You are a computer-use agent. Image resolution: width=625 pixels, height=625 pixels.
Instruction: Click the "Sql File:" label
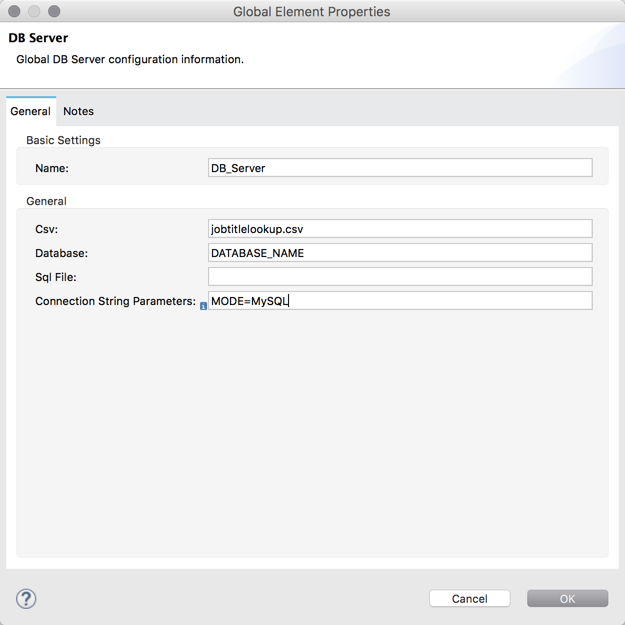pyautogui.click(x=56, y=277)
